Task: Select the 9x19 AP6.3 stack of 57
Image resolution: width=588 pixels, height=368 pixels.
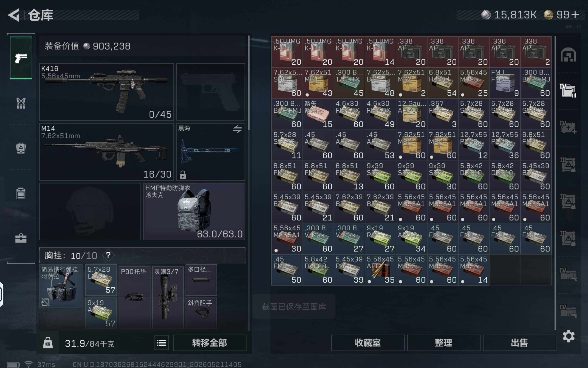Action: 101,313
